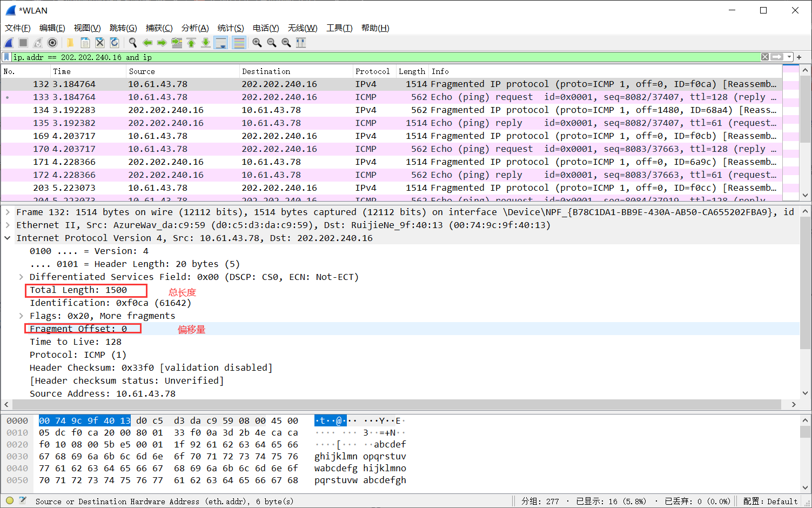Select the Time to Live: 128 field
This screenshot has width=812, height=508.
[x=76, y=342]
